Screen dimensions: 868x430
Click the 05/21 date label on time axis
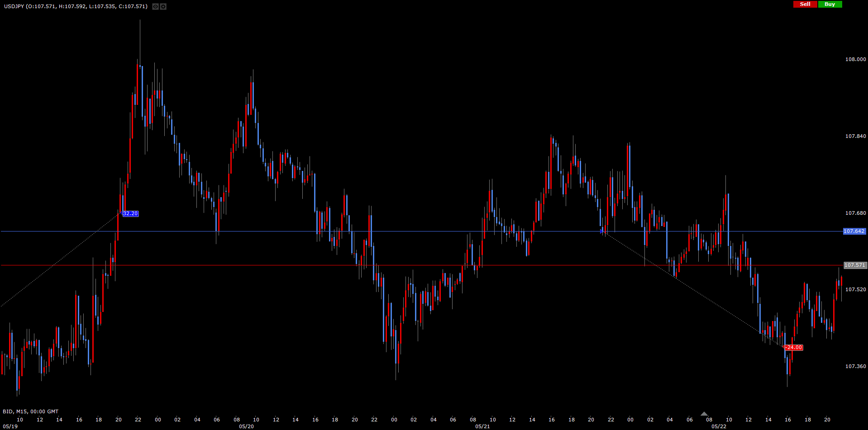point(482,426)
